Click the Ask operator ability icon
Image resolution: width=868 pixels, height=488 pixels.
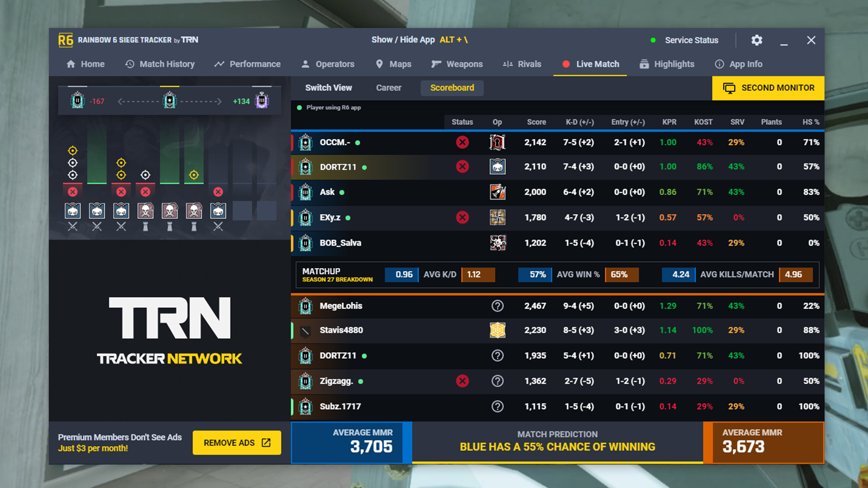[x=497, y=192]
